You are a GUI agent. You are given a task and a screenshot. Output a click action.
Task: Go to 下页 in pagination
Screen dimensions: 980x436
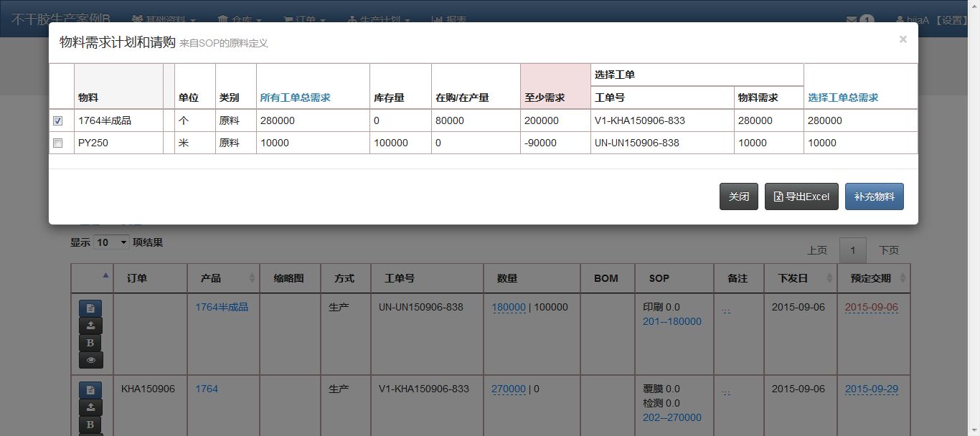(x=888, y=250)
